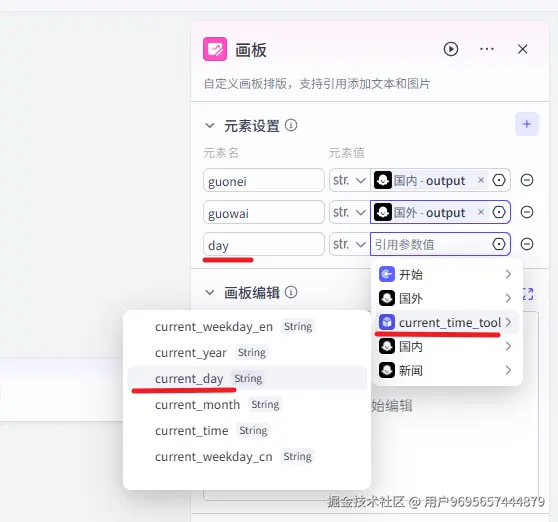Open the str. type dropdown for guonei
The image size is (558, 522).
(349, 180)
